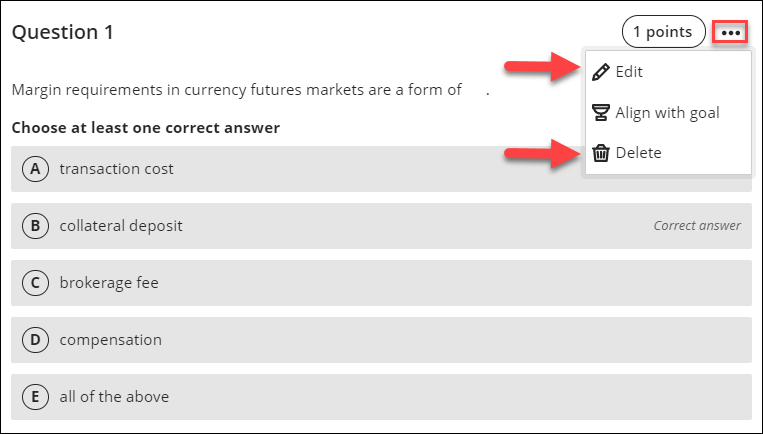Screen dimensions: 763x434
Task: Select option C circle letter
Action: click(x=35, y=283)
